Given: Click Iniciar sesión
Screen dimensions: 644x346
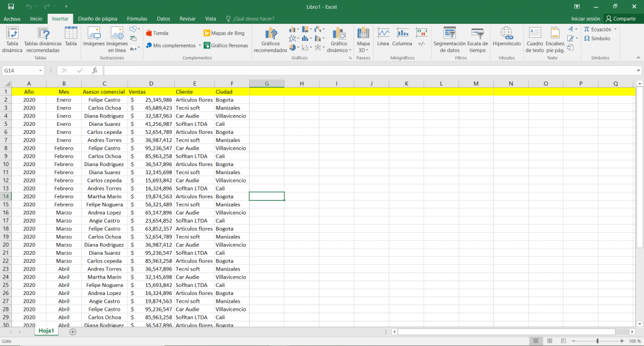Looking at the screenshot, I should [586, 19].
